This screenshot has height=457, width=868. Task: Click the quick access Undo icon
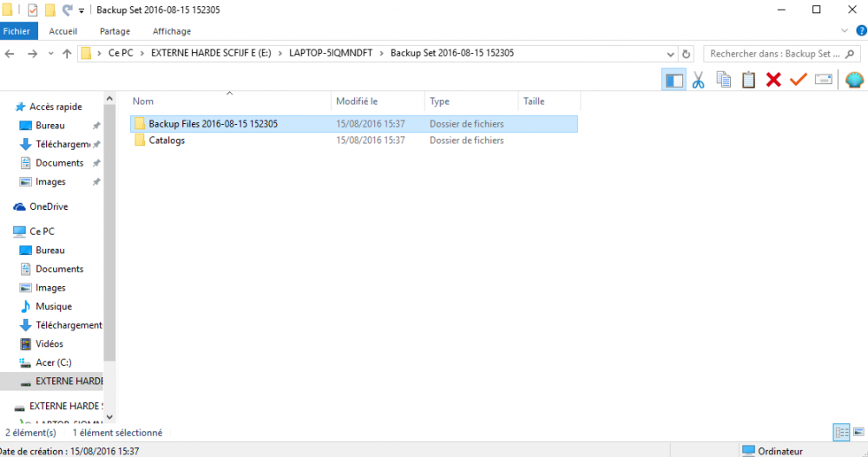coord(67,10)
